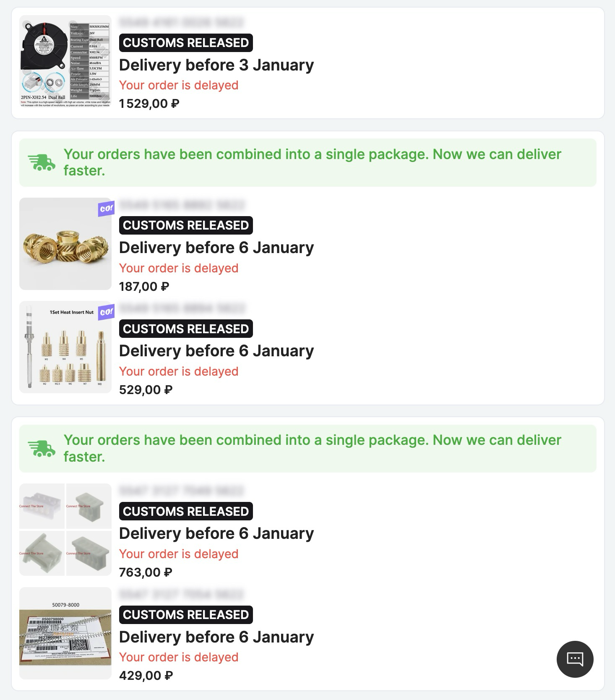The image size is (615, 700).
Task: Click Customs Released badge on 429,00 ₽ order
Action: [x=186, y=615]
